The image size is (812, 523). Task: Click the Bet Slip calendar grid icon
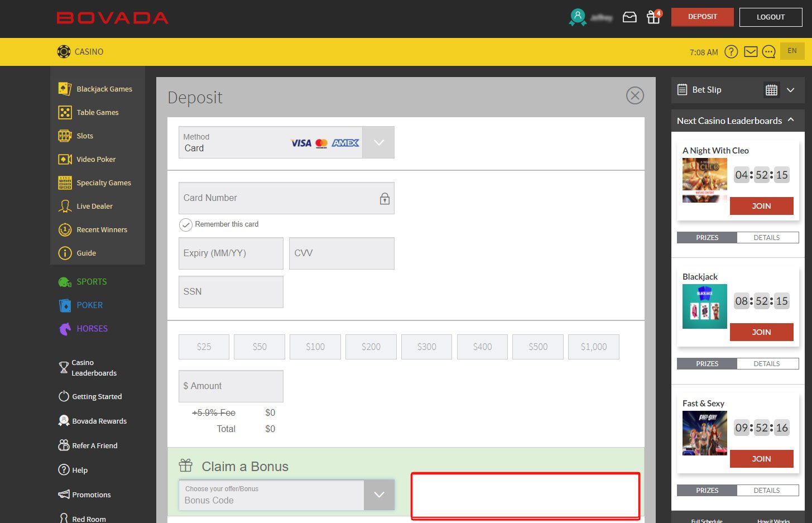point(771,90)
